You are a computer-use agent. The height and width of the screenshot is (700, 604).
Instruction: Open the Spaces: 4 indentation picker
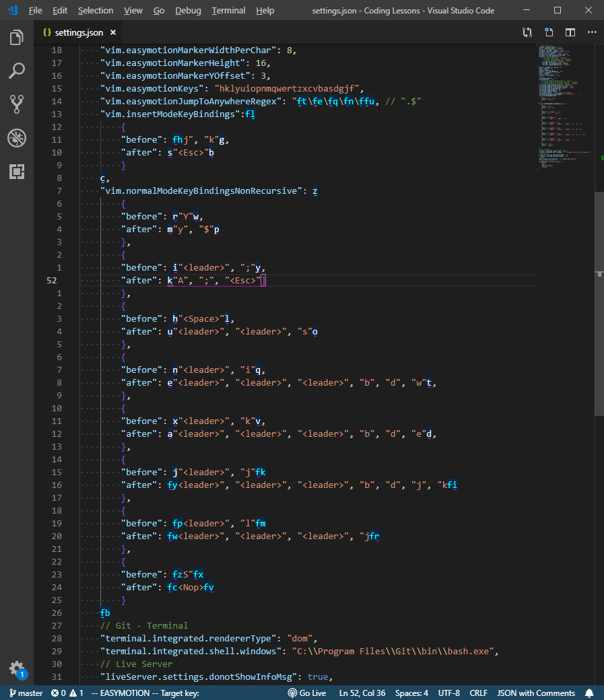tap(411, 693)
